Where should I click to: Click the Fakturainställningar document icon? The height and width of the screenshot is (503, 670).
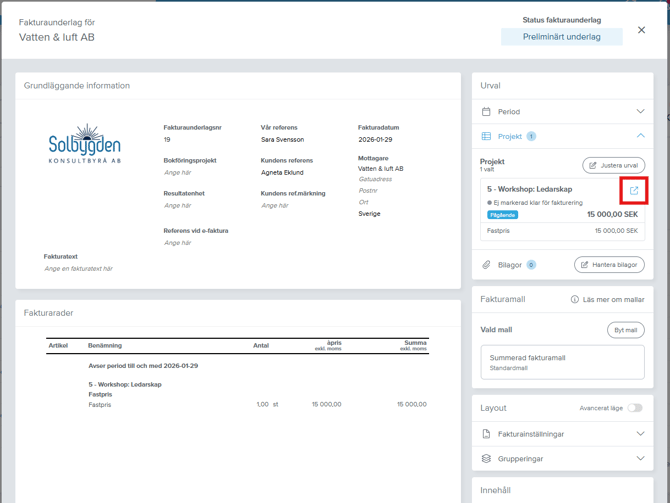(x=486, y=434)
